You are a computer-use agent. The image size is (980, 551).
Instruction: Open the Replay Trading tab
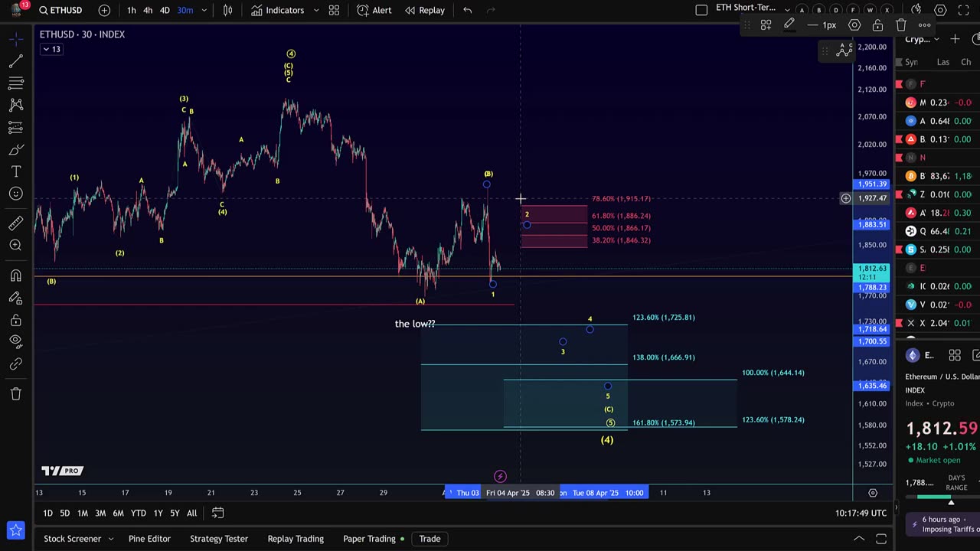pos(296,539)
